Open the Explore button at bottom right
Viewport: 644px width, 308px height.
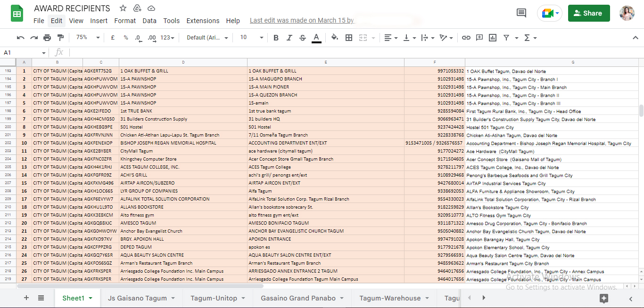coord(604,298)
